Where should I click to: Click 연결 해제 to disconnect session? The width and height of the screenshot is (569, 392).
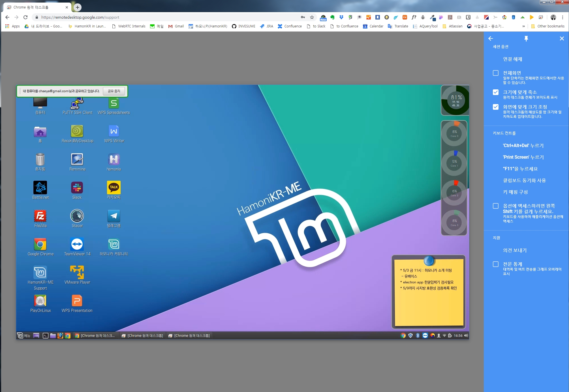512,59
